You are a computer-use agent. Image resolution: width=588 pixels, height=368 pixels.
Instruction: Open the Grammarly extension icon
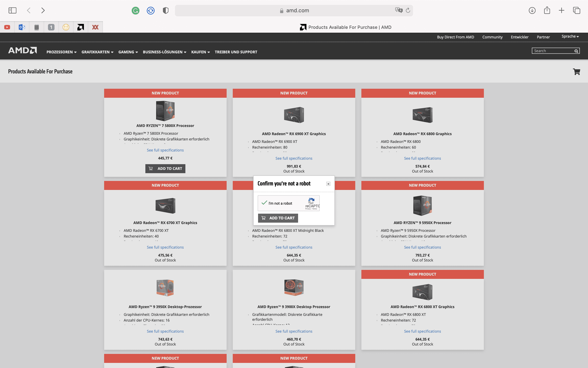pyautogui.click(x=136, y=10)
